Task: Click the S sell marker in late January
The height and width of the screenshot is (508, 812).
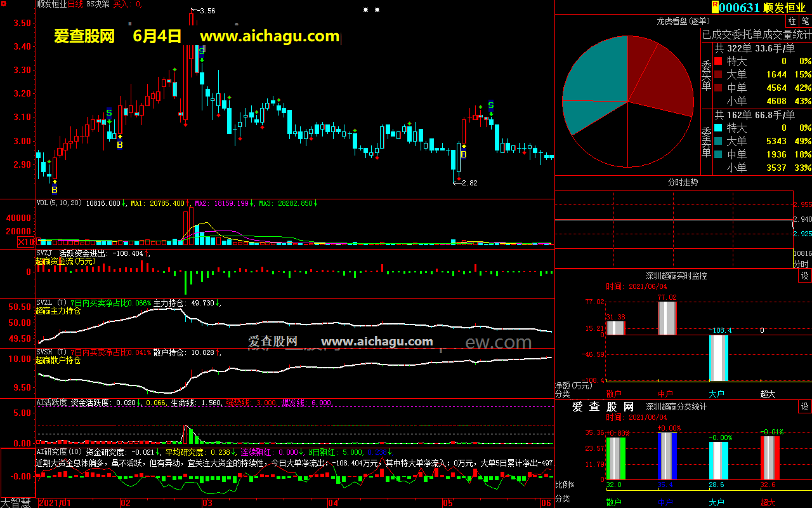Action: pyautogui.click(x=109, y=112)
